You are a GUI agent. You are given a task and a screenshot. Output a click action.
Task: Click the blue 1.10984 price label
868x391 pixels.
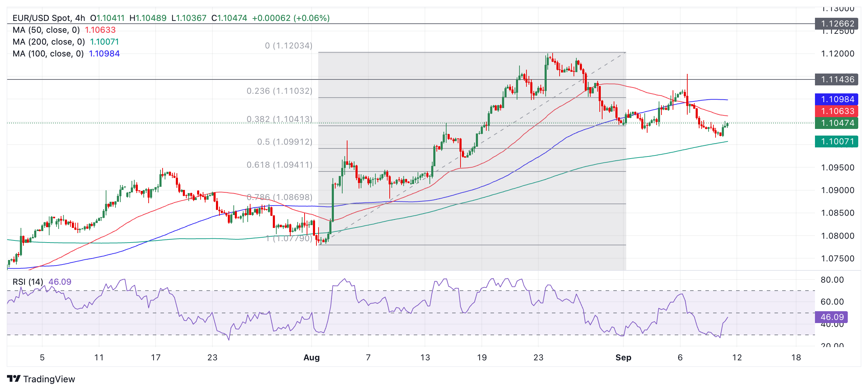[x=836, y=99]
